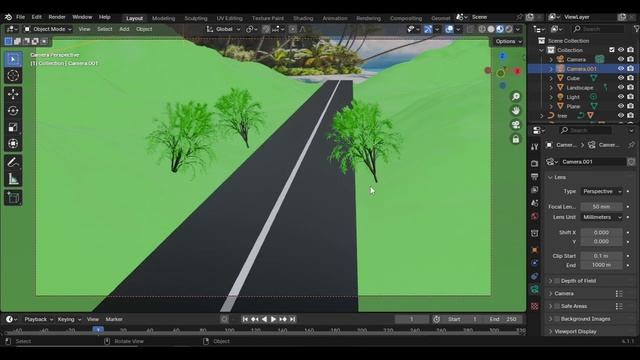Jump to the first frame
Image resolution: width=640 pixels, height=360 pixels.
click(x=245, y=319)
